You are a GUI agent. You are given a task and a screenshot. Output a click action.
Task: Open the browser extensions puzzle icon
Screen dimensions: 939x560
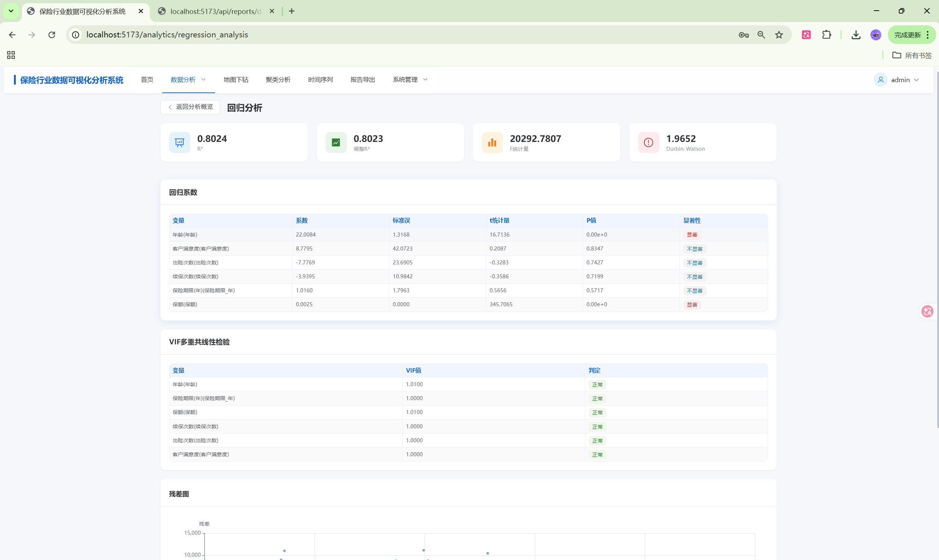click(826, 35)
